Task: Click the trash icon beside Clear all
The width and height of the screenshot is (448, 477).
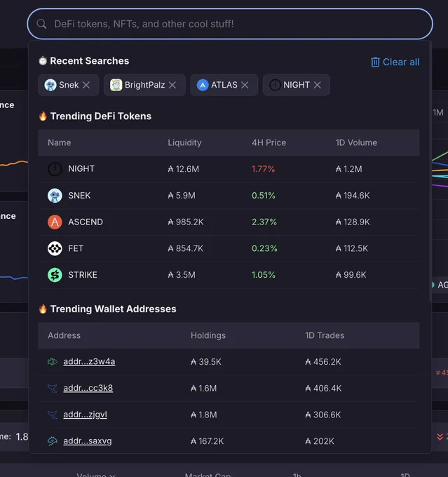Action: (375, 62)
